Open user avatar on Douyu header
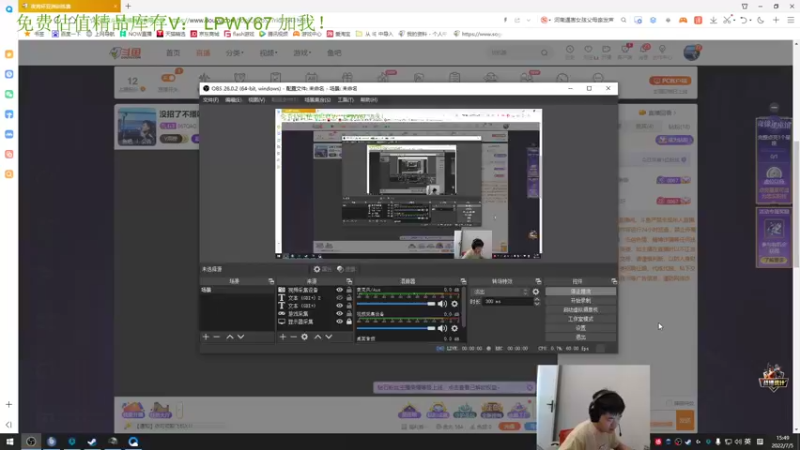The height and width of the screenshot is (450, 800). 692,52
